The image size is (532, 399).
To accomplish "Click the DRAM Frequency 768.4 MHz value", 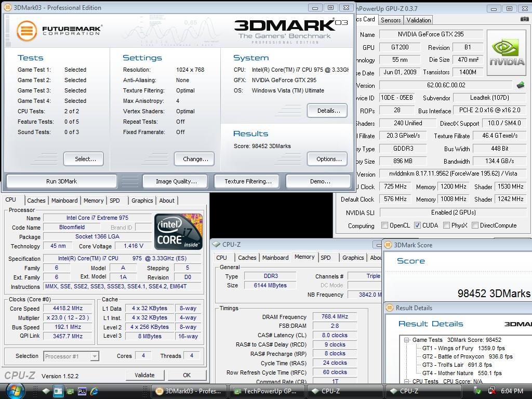I will (x=335, y=316).
